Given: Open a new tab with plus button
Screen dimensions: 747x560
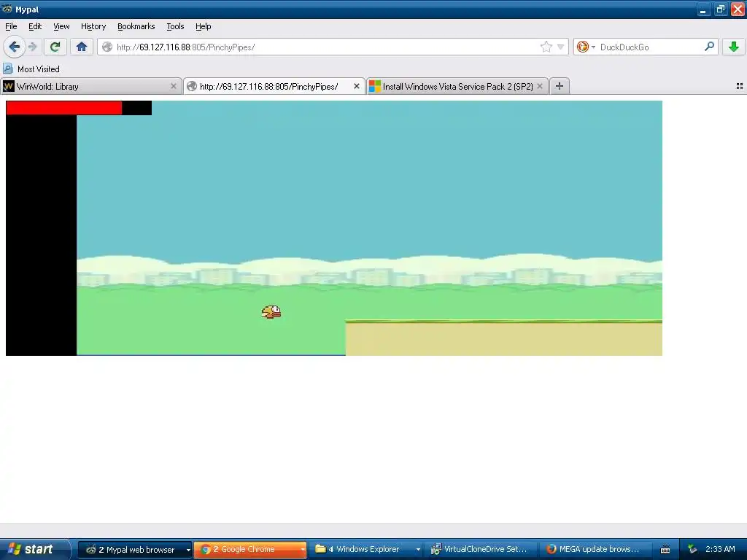Looking at the screenshot, I should pos(560,86).
